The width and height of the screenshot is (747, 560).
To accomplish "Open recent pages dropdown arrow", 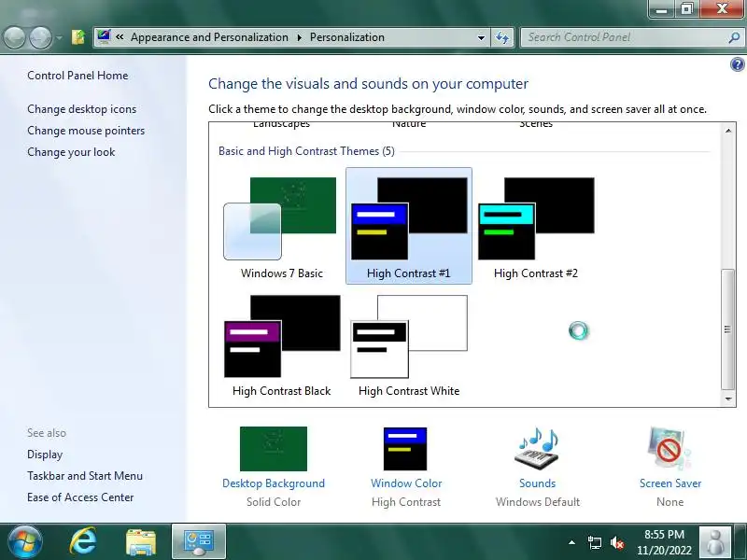I will point(59,37).
